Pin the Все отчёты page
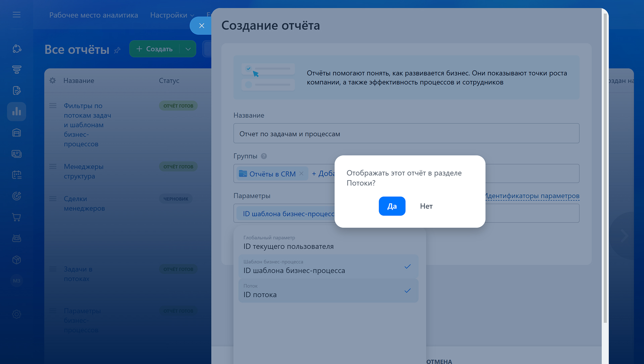The image size is (644, 364). (117, 50)
